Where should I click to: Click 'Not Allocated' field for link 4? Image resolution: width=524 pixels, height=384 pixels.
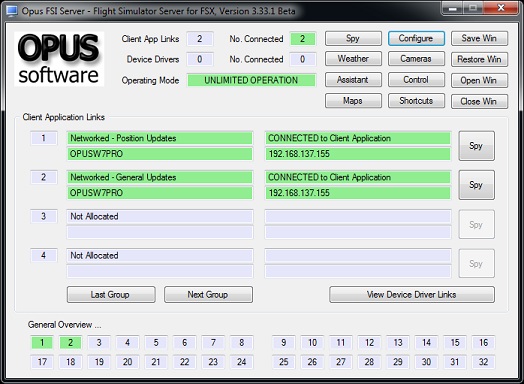(160, 255)
